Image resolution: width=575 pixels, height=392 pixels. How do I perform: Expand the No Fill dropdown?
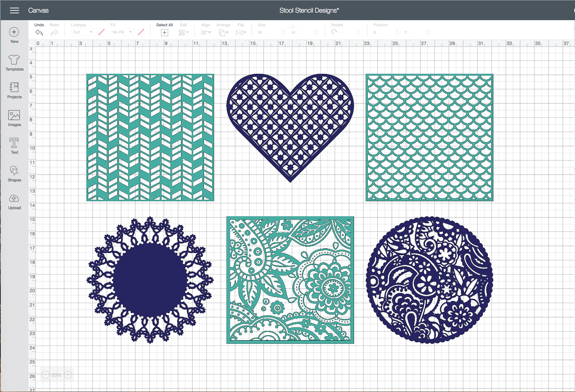[x=122, y=32]
